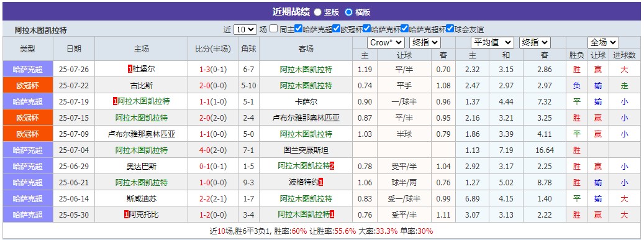The width and height of the screenshot is (644, 240).
Task: Open the Crow* bookmaker dropdown
Action: [x=386, y=43]
